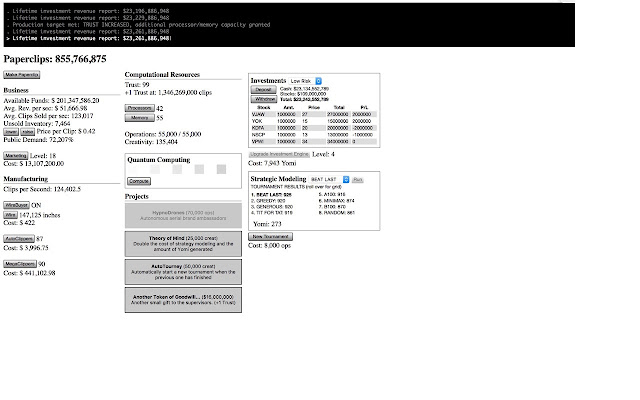The height and width of the screenshot is (400, 640).
Task: Open the Low Risk investment dropdown
Action: point(305,81)
